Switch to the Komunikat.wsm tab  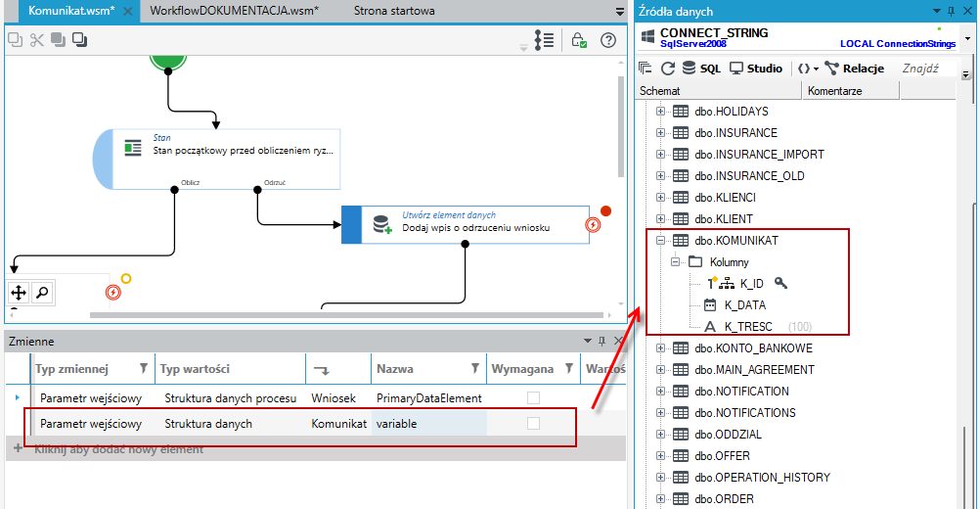point(71,11)
